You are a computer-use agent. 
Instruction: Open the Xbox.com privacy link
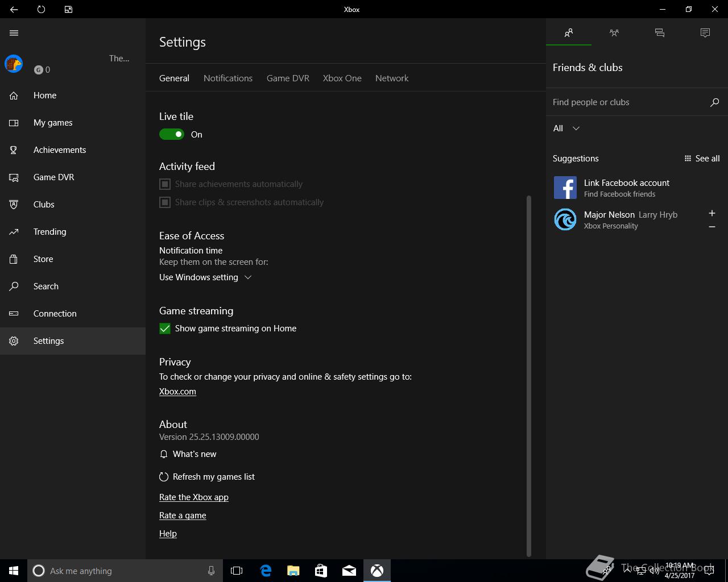point(177,392)
